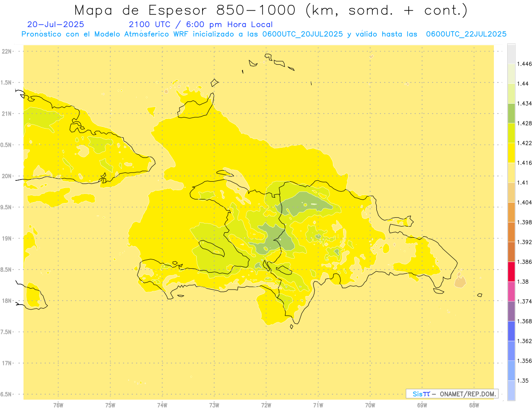Click latitude axis label "22N"
The image size is (532, 411).
(8, 51)
